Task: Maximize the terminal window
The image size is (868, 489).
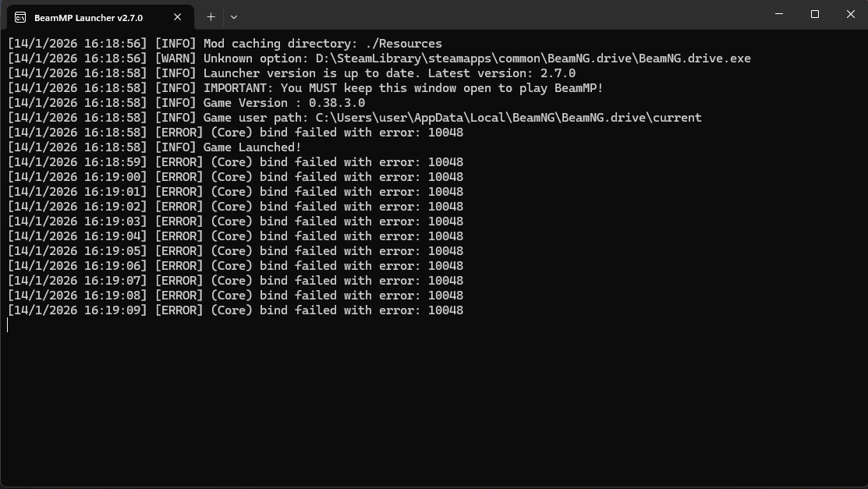Action: point(815,14)
